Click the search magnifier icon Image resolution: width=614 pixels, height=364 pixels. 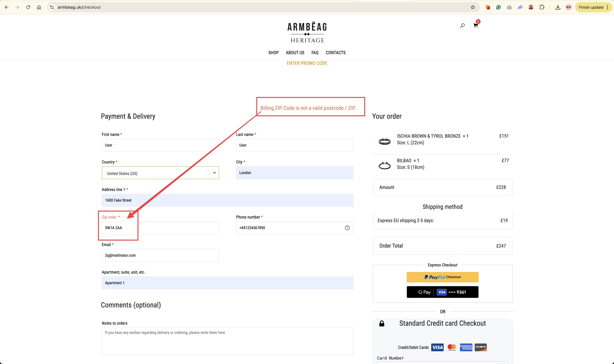462,25
